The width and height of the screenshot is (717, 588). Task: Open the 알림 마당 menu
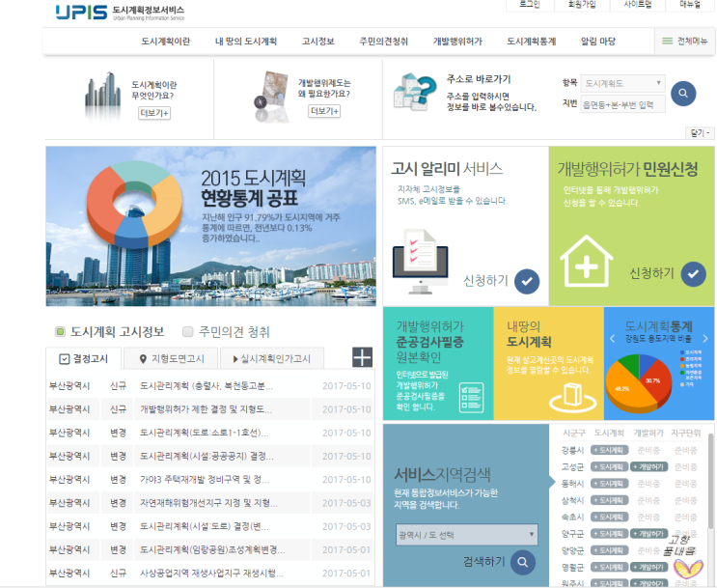(x=598, y=42)
